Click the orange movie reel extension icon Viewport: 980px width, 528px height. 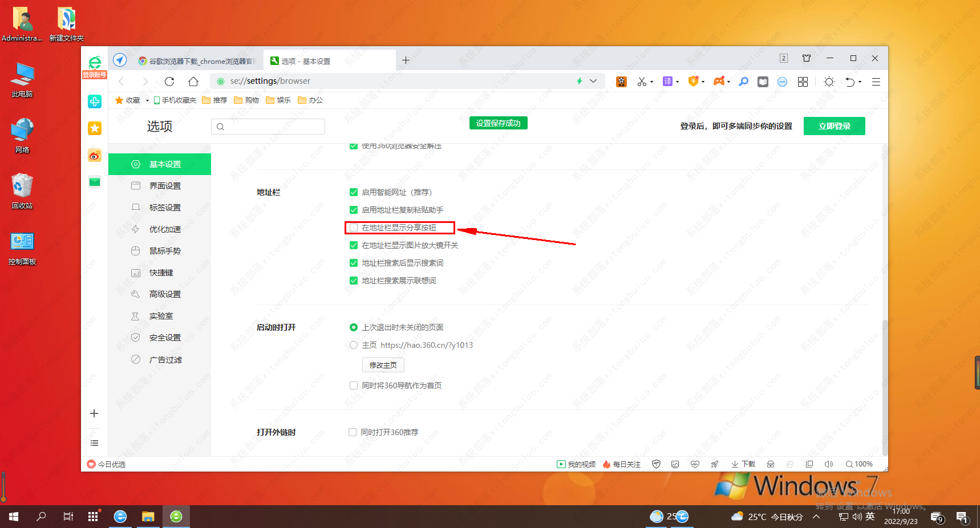tap(621, 82)
